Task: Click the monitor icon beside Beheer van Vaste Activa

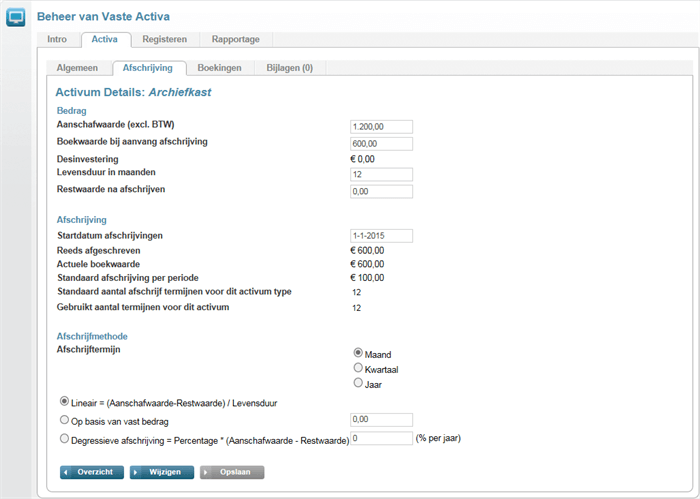Action: 16,17
